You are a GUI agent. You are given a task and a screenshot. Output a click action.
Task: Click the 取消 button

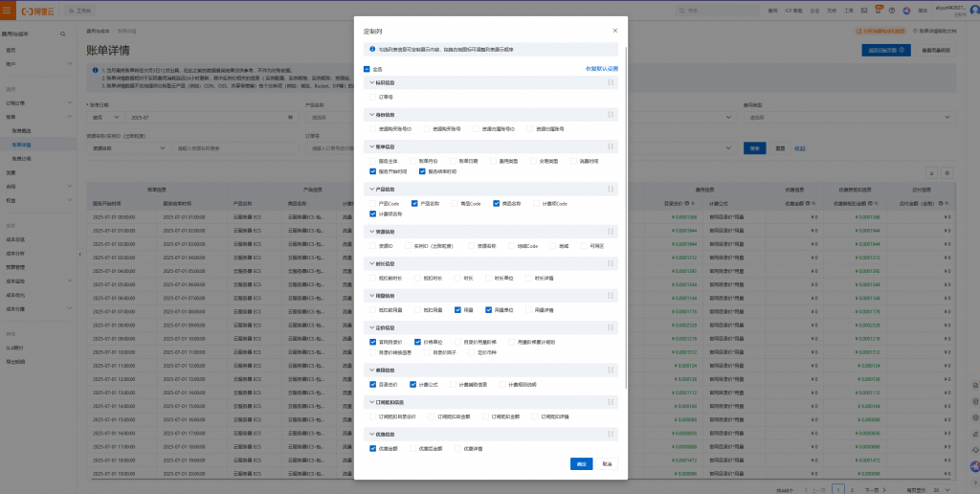607,463
